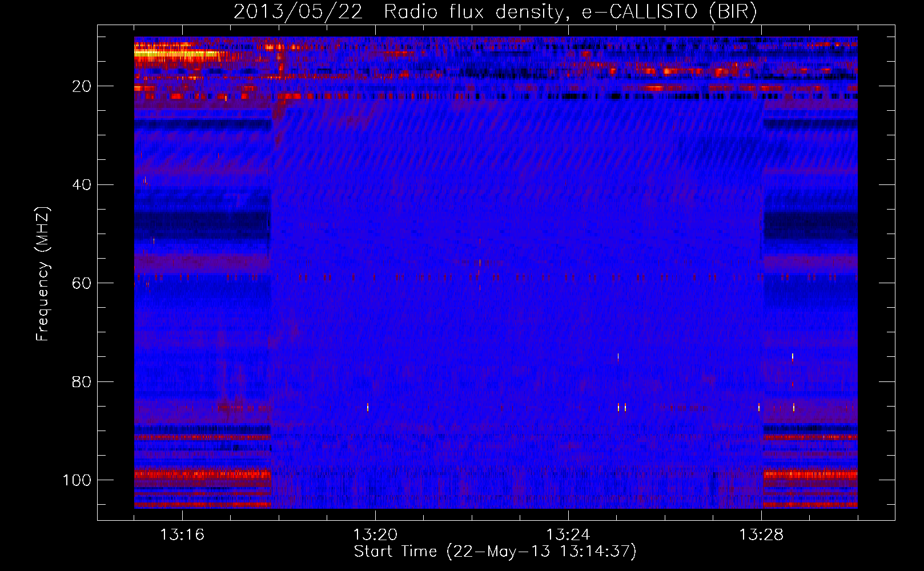Click the '13:16' time tick label
This screenshot has width=924, height=571.
point(182,535)
